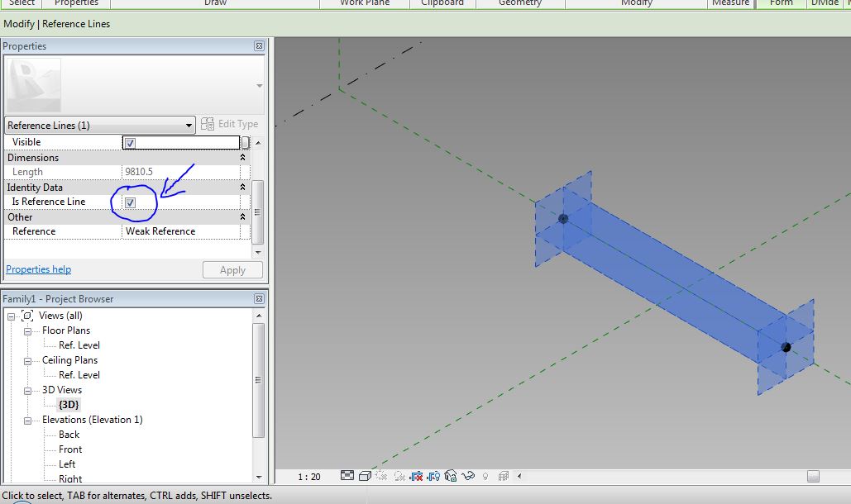Click view scale 1 : 20
The image size is (851, 504).
click(x=309, y=477)
